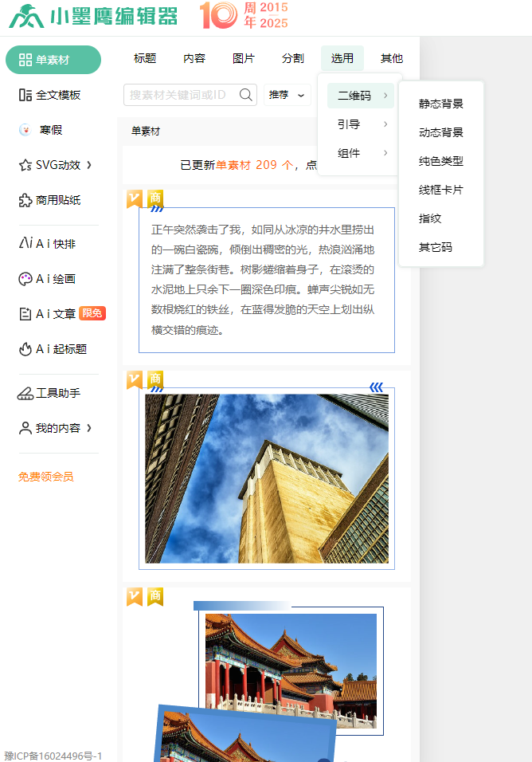Open the 推荐 sort dropdown
This screenshot has height=762, width=532.
(288, 95)
